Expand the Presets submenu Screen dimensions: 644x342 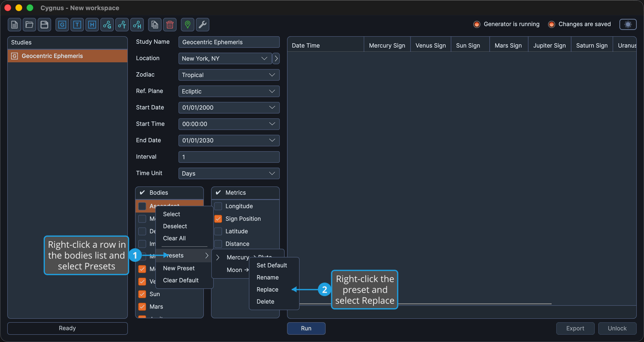(x=184, y=256)
